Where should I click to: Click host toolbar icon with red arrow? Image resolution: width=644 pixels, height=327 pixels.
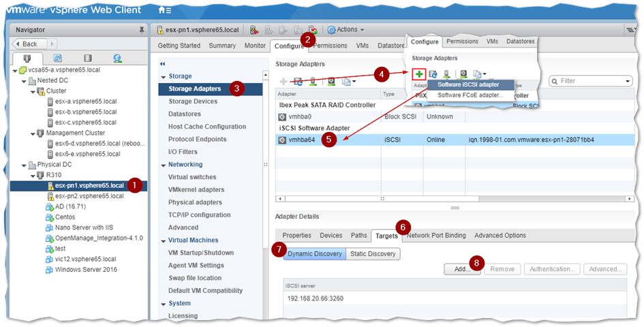tap(254, 30)
